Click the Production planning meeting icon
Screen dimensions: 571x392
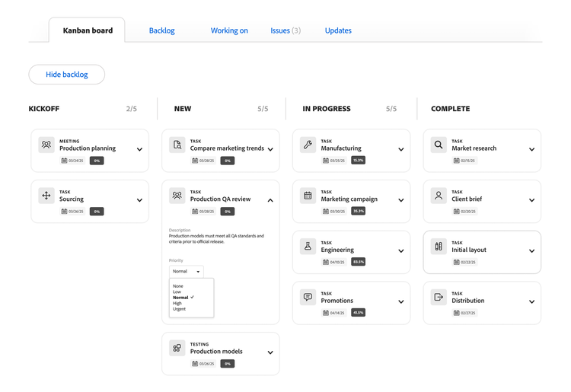(x=46, y=145)
